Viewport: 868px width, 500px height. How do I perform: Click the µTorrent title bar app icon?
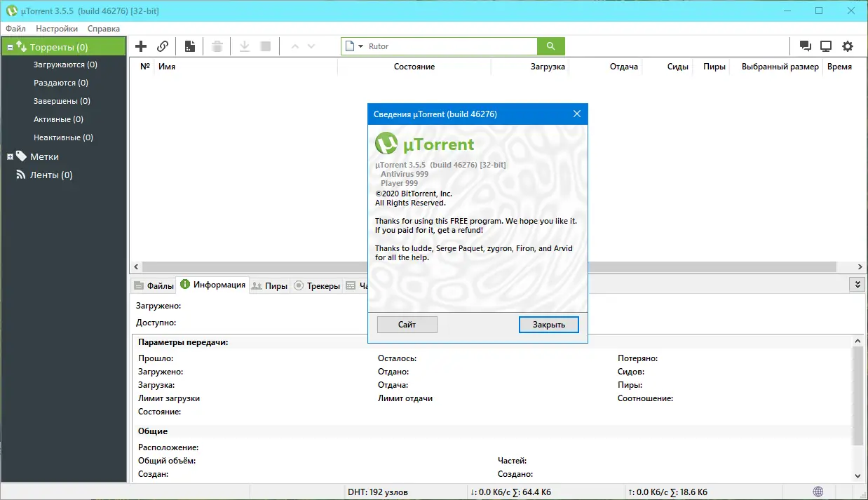[11, 11]
